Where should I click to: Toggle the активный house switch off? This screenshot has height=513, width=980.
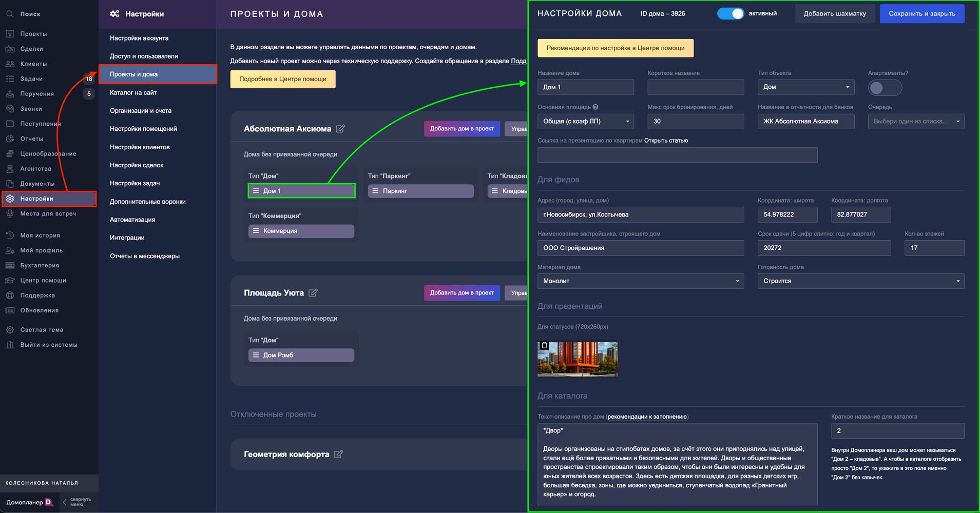point(731,14)
